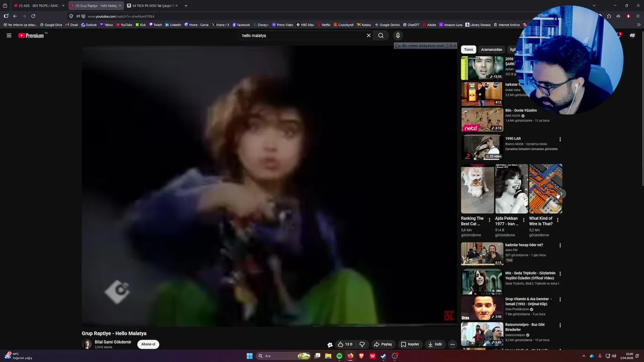Open options for Grup Vitamin video

coord(560,299)
